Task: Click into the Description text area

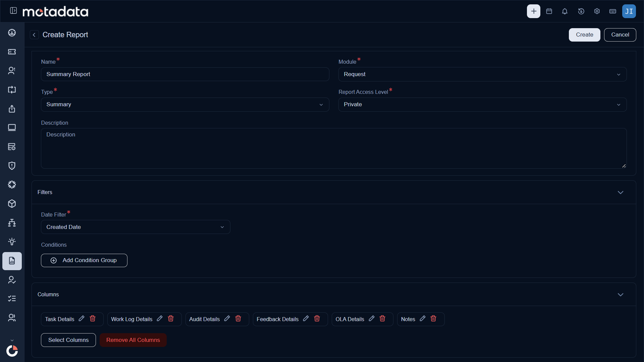Action: coord(334,148)
